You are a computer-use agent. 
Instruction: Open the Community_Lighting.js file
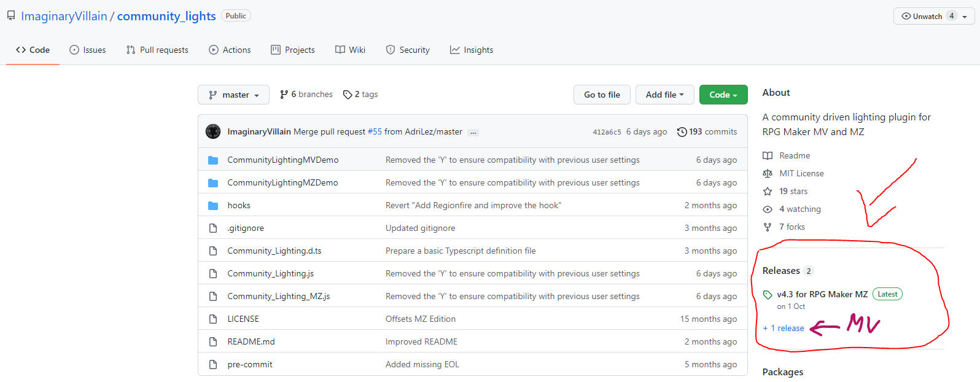[x=270, y=273]
